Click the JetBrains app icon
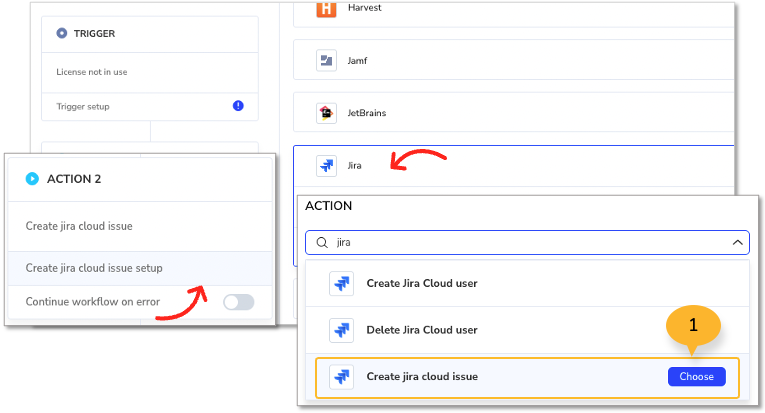 (326, 113)
